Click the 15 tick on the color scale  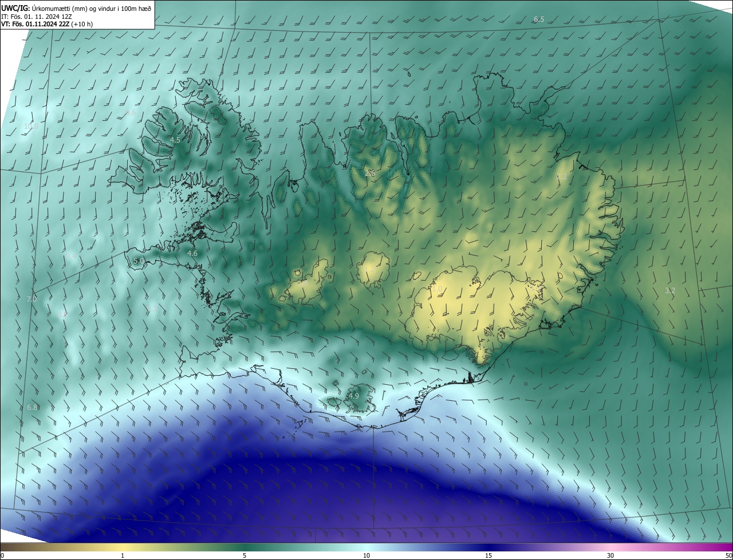(488, 555)
